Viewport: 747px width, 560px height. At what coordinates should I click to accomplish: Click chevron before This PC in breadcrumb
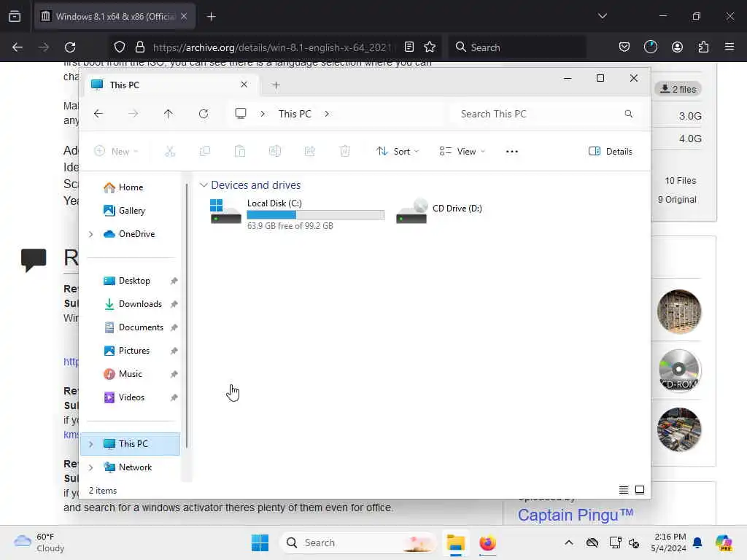pos(263,114)
